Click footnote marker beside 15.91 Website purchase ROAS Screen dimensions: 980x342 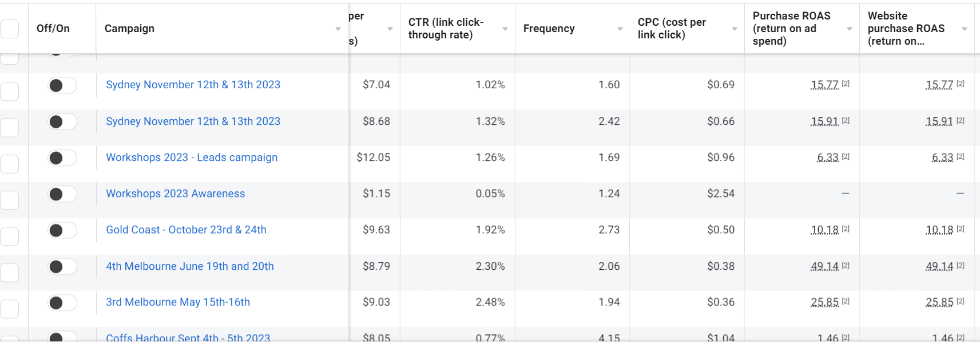coord(961,120)
